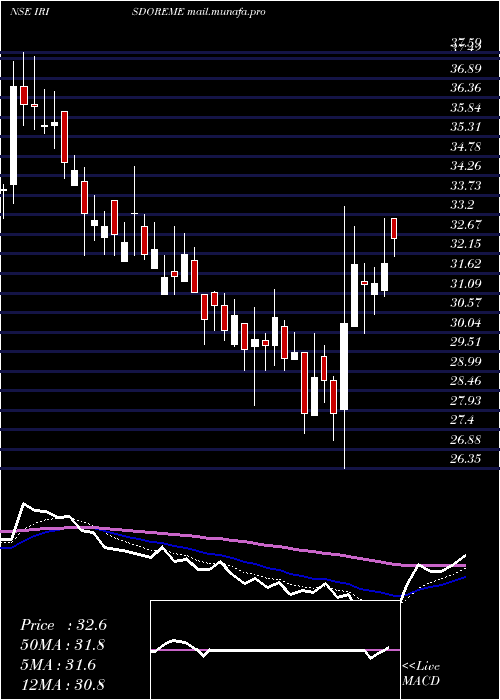Select the 28.46 price level
This screenshot has width=500, height=700.
tap(466, 381)
